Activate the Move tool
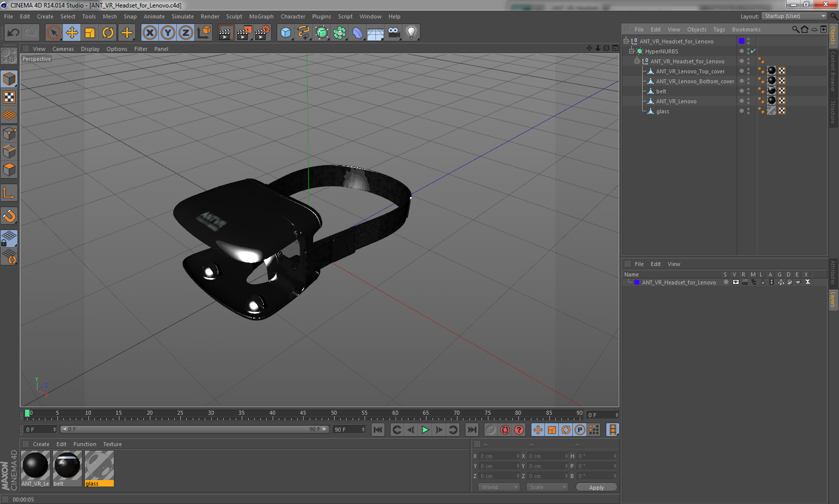The image size is (839, 504). 72,33
